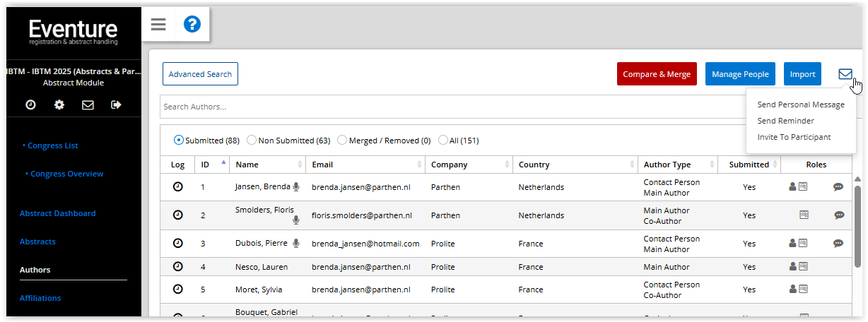868x322 pixels.
Task: Click the Compare & Merge button
Action: pyautogui.click(x=657, y=74)
